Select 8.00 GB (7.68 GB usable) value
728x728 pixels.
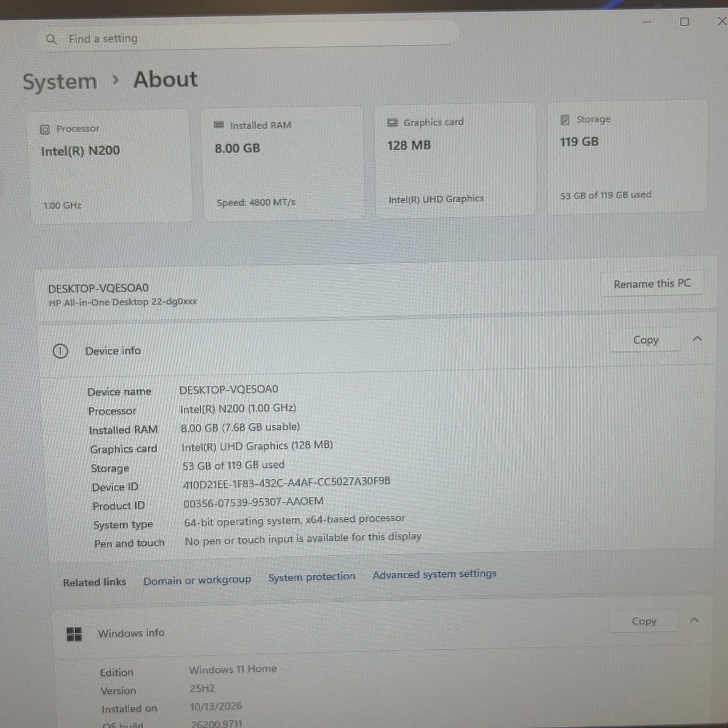[240, 427]
